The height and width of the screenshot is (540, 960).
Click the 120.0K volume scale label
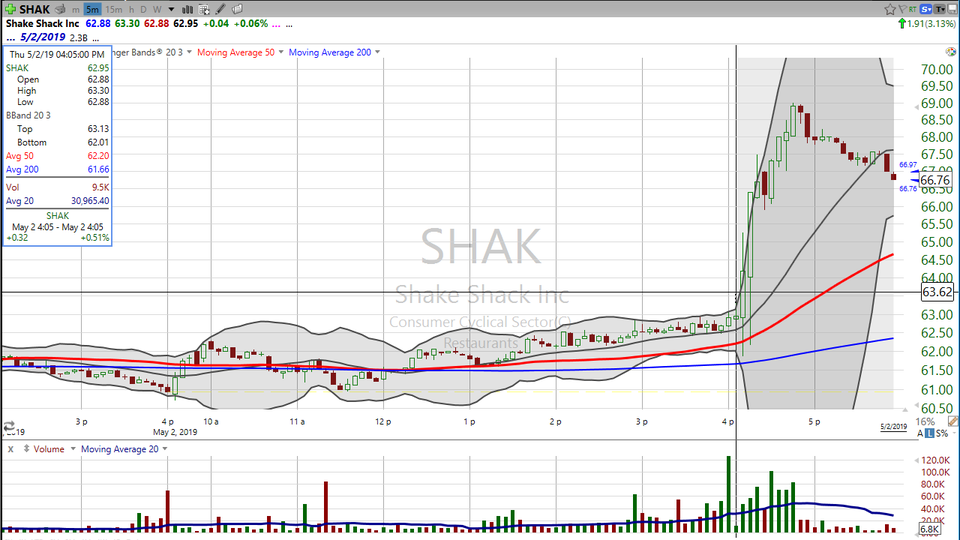pyautogui.click(x=935, y=460)
